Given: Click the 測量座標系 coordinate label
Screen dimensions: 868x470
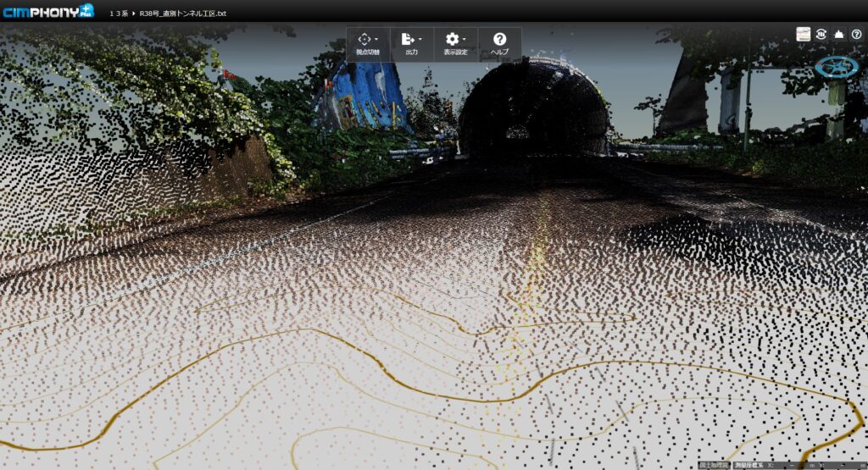Looking at the screenshot, I should 749,465.
